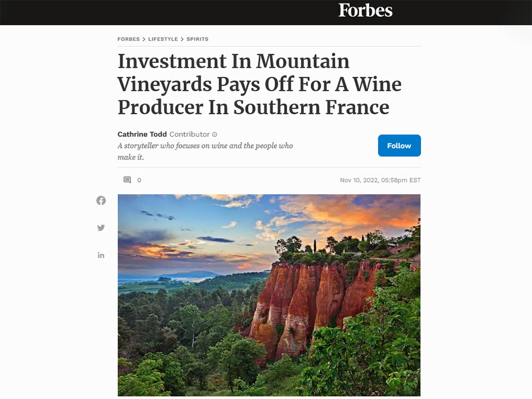Share article via the LinkedIn icon
Image resolution: width=532 pixels, height=399 pixels.
point(101,255)
